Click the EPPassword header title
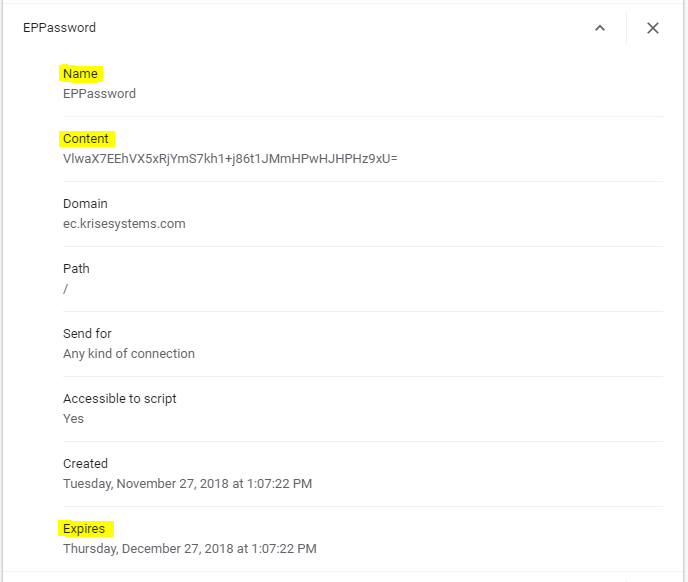Image resolution: width=688 pixels, height=582 pixels. 59,28
